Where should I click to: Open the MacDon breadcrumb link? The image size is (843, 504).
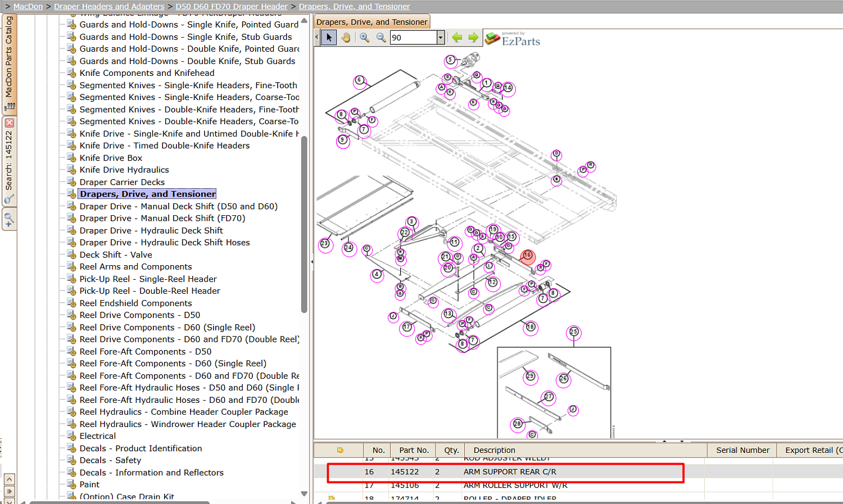(x=28, y=6)
